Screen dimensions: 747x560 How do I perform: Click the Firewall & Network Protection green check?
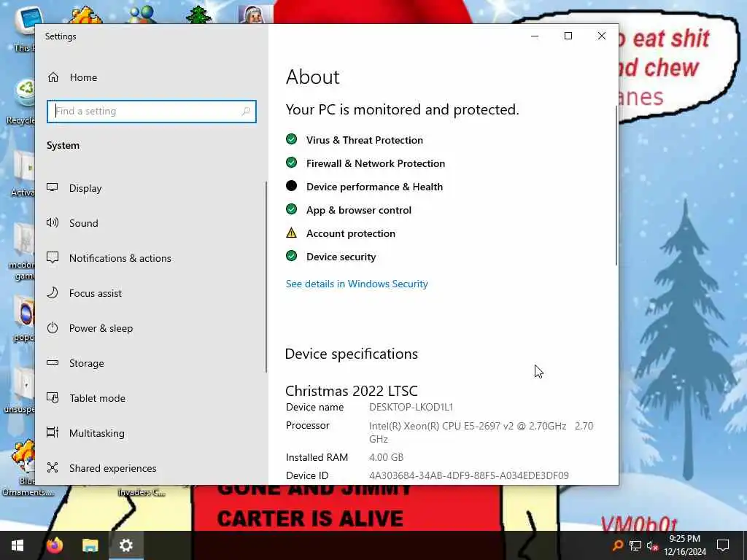point(291,163)
